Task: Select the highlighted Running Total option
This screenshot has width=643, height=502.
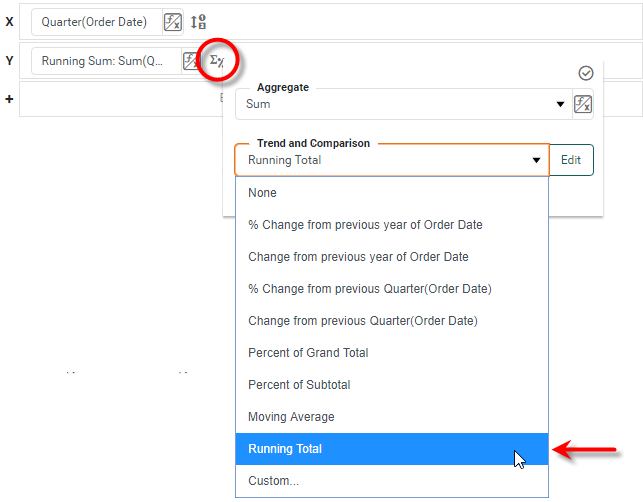Action: (x=285, y=449)
